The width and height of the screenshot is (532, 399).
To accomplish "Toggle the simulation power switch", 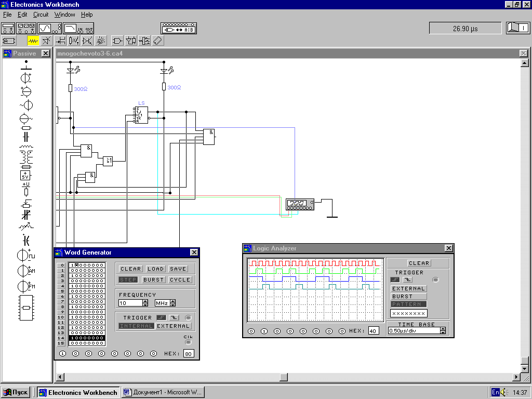I will click(518, 28).
